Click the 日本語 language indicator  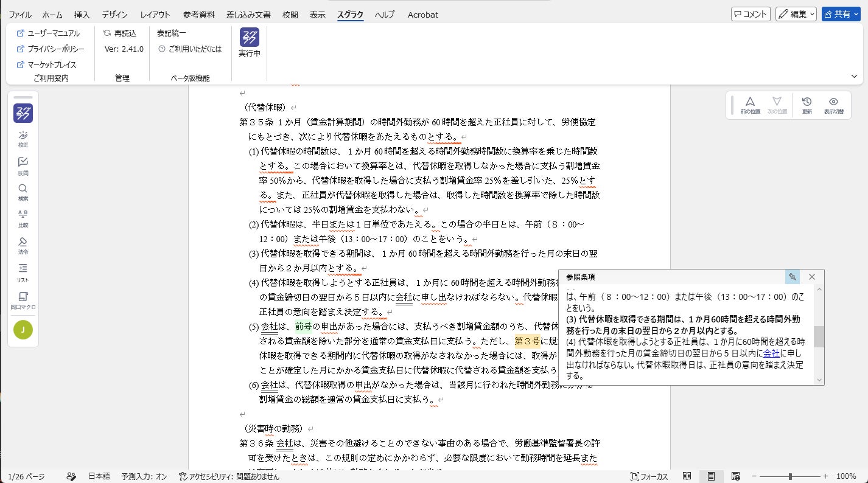click(x=99, y=476)
